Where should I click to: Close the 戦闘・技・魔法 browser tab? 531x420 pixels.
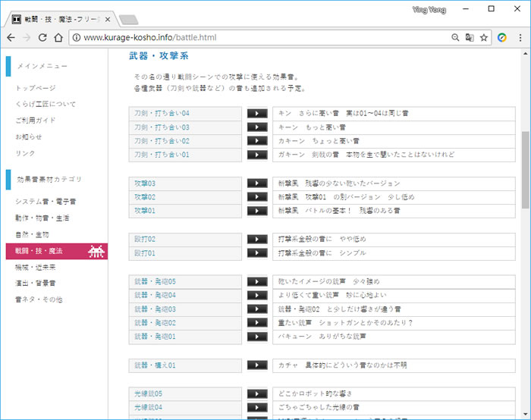[x=109, y=17]
